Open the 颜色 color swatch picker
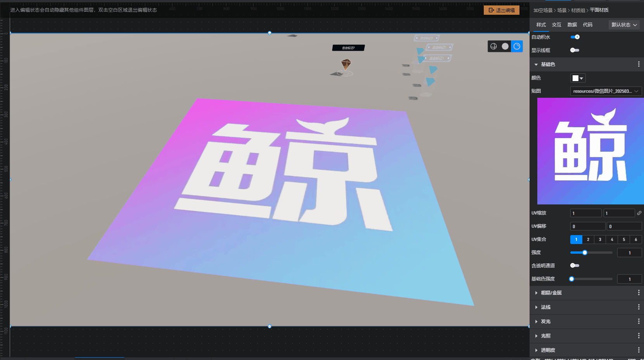644x360 pixels. tap(578, 78)
